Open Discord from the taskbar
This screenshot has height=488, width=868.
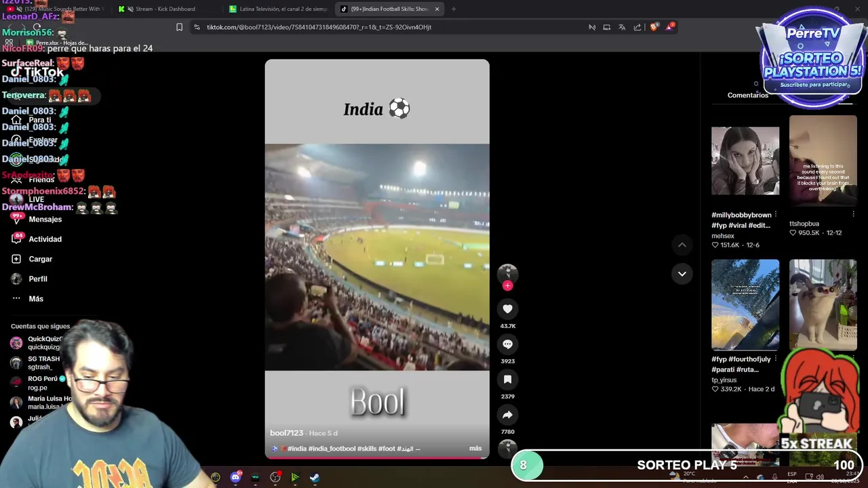tap(235, 477)
